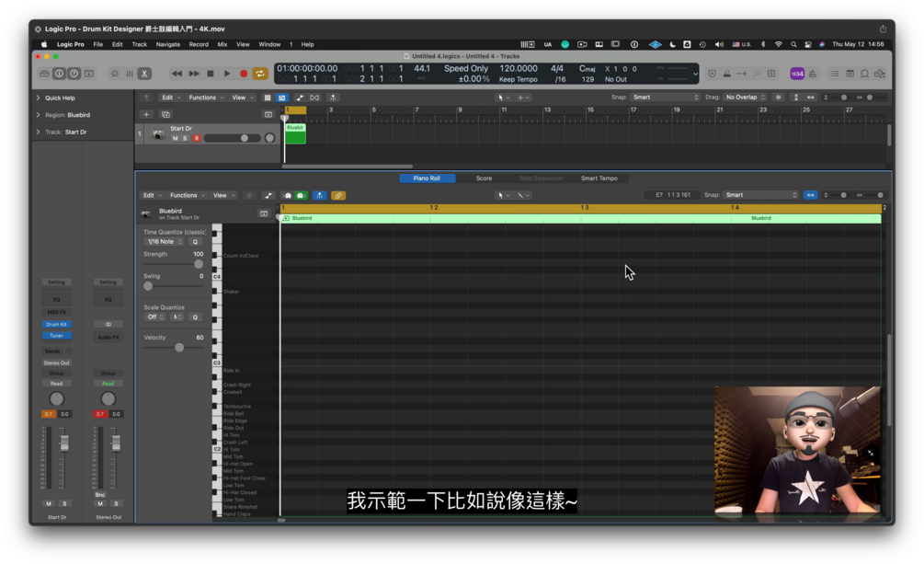Toggle the Editors scissors icon
Viewport: 924px width, 564px height.
[144, 74]
